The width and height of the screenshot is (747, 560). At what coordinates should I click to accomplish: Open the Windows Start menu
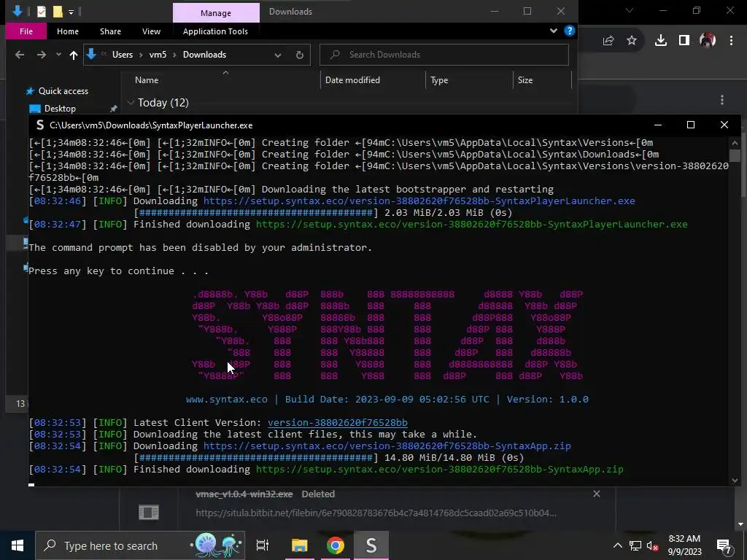[x=18, y=545]
